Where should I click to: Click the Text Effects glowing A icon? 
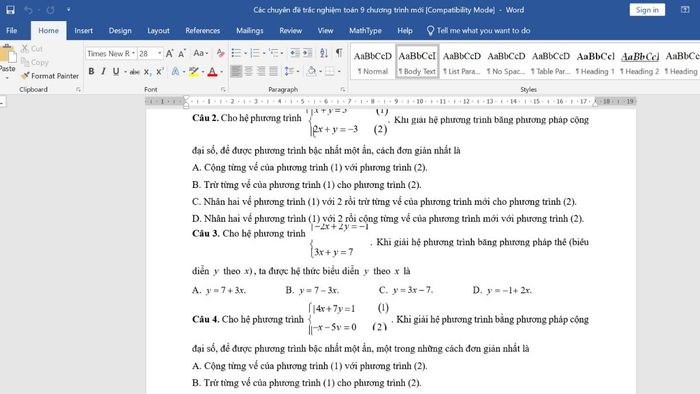175,71
